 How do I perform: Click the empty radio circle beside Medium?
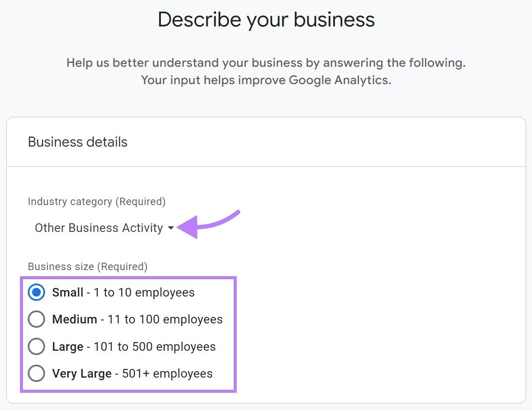coord(36,319)
